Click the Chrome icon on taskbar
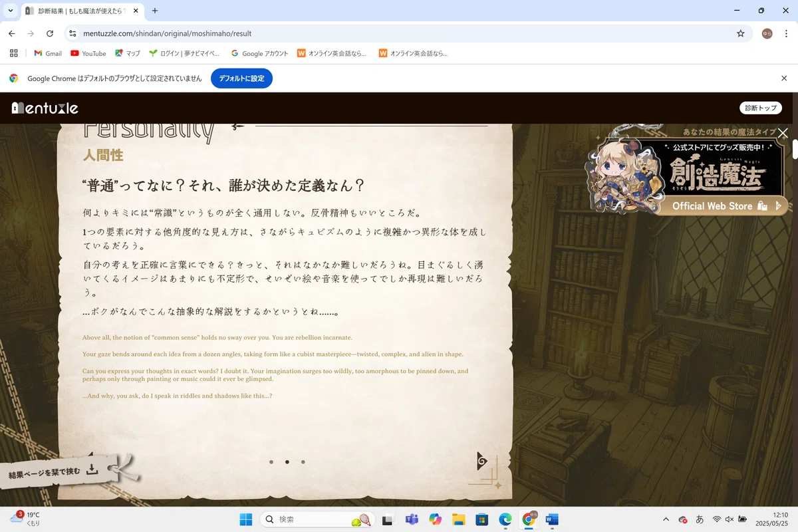 tap(529, 519)
